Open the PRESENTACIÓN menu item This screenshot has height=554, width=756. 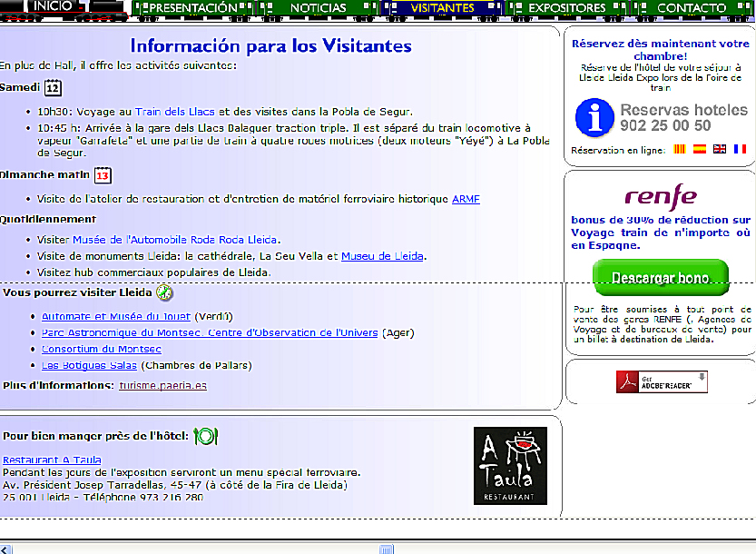[193, 8]
